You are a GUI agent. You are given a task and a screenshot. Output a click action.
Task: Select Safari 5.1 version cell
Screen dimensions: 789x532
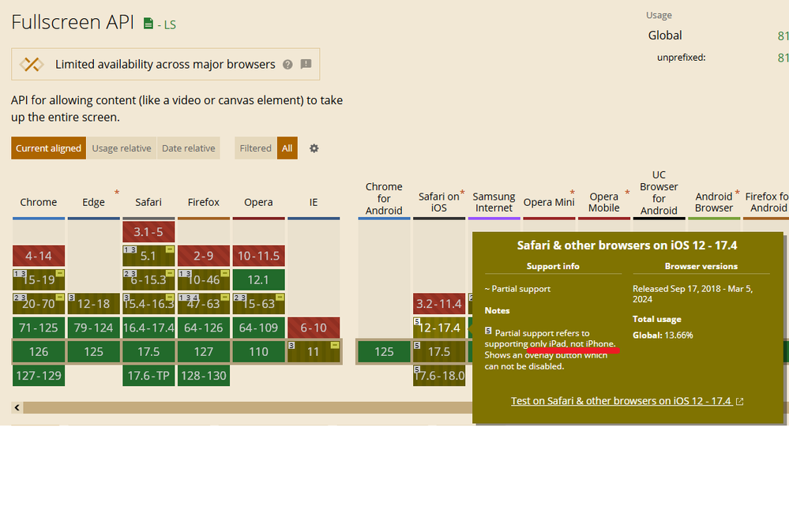[148, 256]
